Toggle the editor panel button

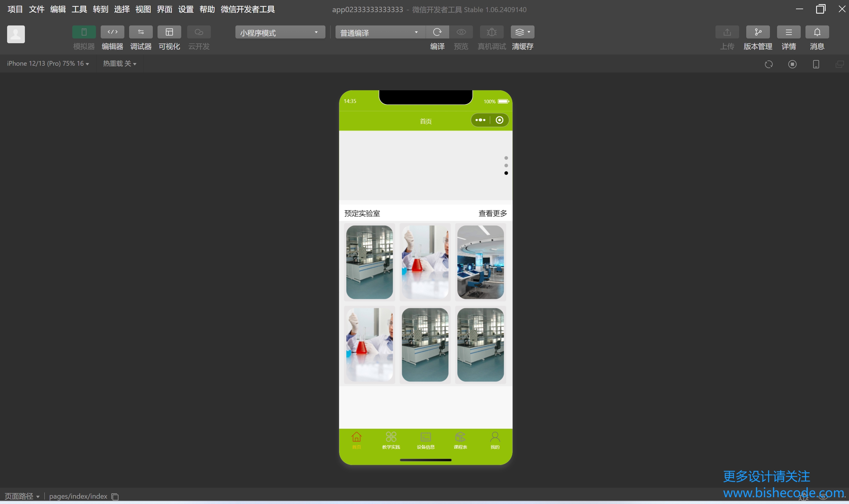coord(113,32)
